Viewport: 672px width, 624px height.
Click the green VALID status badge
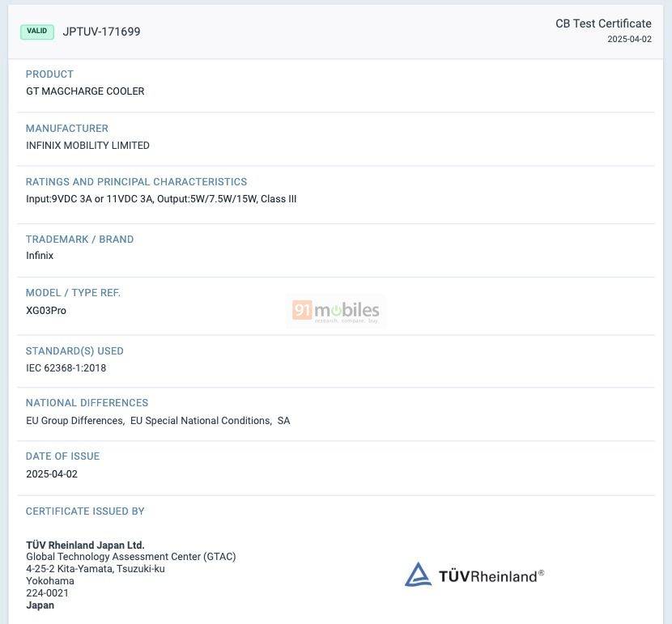coord(37,32)
